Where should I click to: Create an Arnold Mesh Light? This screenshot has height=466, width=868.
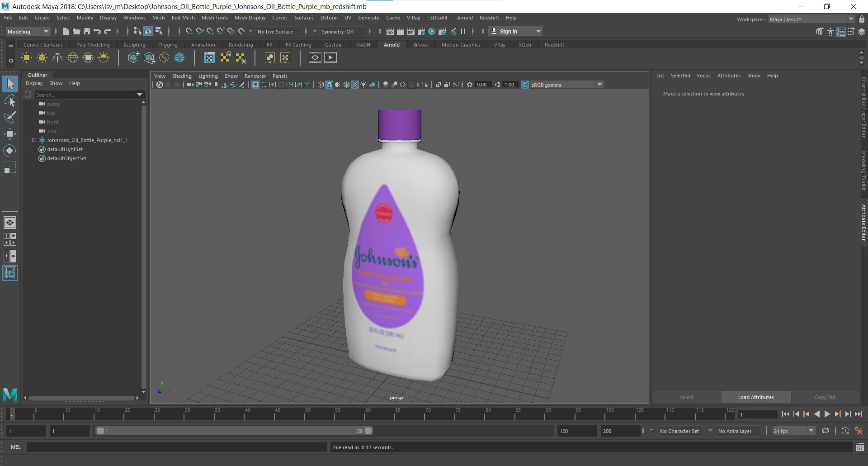42,57
